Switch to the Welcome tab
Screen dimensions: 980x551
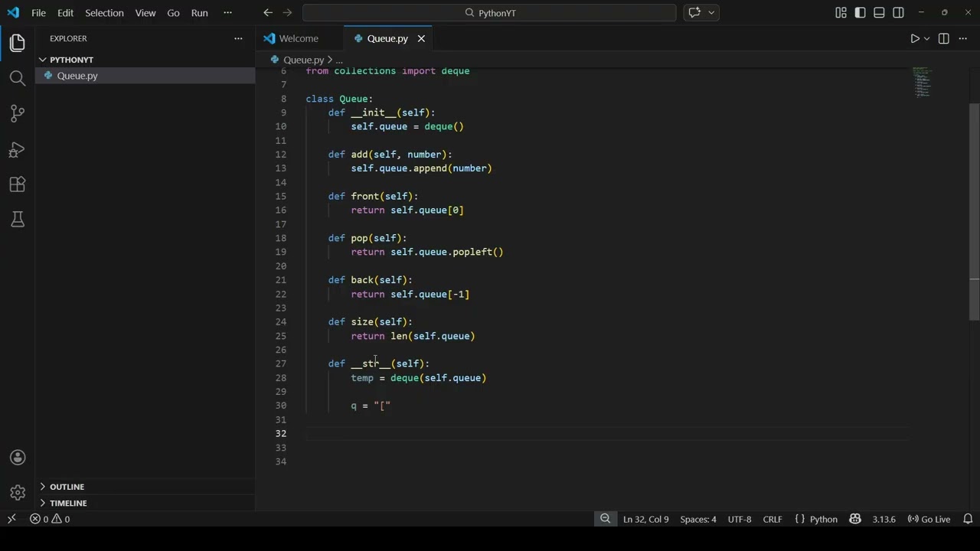[299, 38]
